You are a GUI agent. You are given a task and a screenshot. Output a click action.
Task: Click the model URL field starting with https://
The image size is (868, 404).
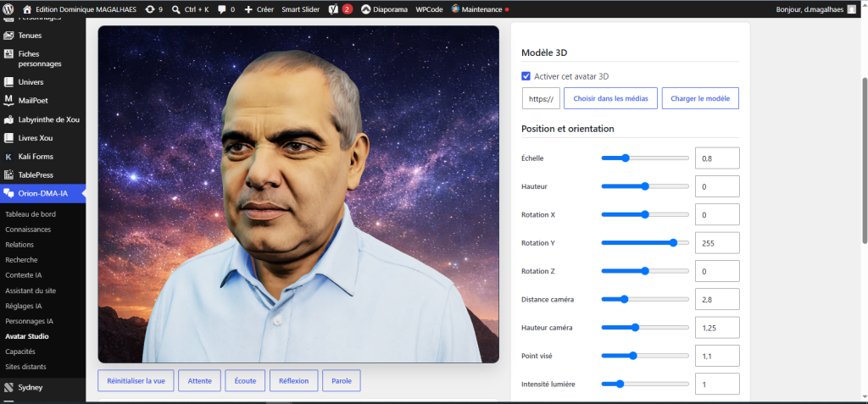click(x=541, y=98)
